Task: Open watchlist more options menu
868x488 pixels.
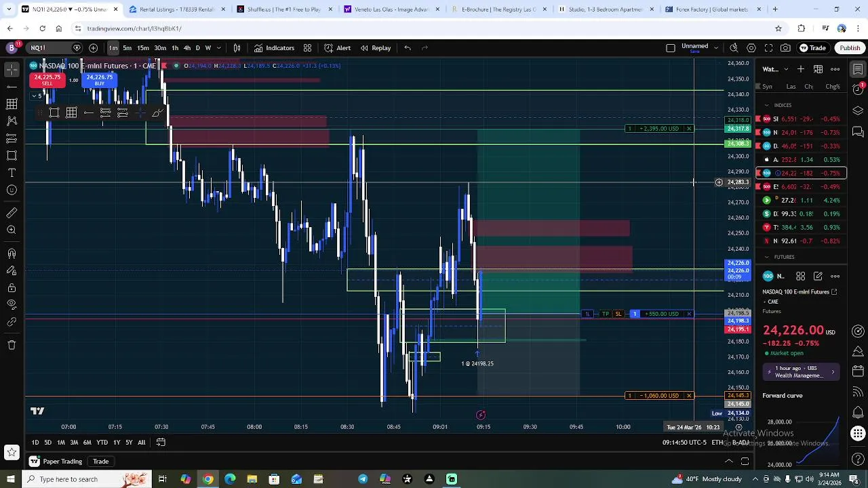Action: pyautogui.click(x=835, y=69)
